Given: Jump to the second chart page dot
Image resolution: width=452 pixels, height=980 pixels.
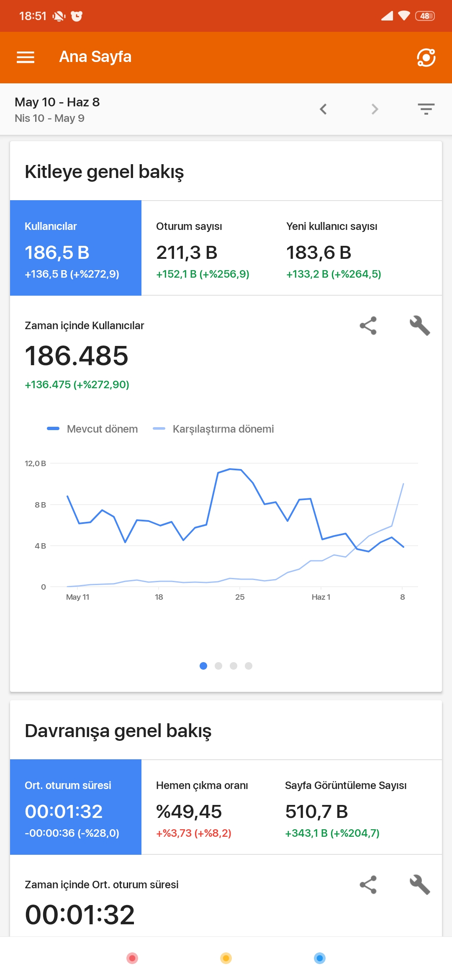Looking at the screenshot, I should click(218, 666).
